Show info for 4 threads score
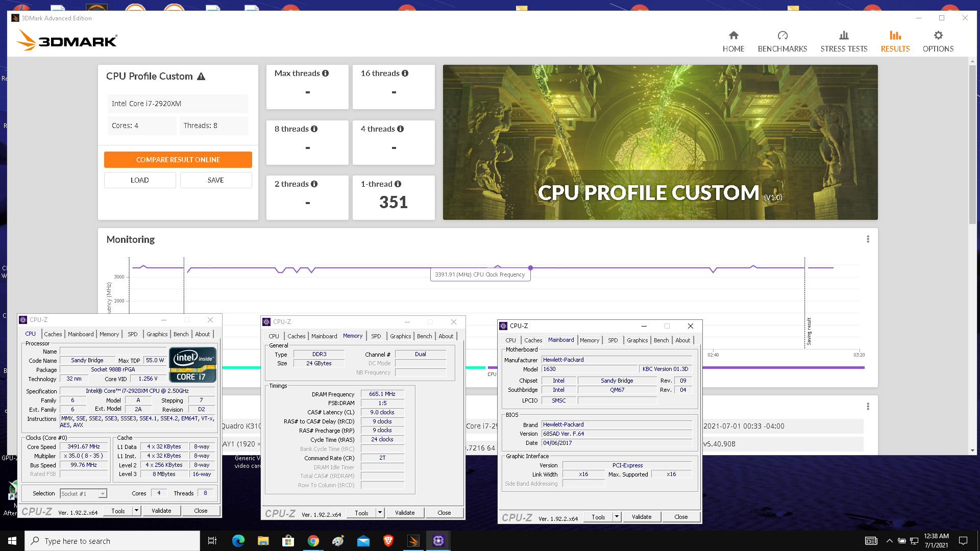Image resolution: width=980 pixels, height=551 pixels. tap(400, 129)
